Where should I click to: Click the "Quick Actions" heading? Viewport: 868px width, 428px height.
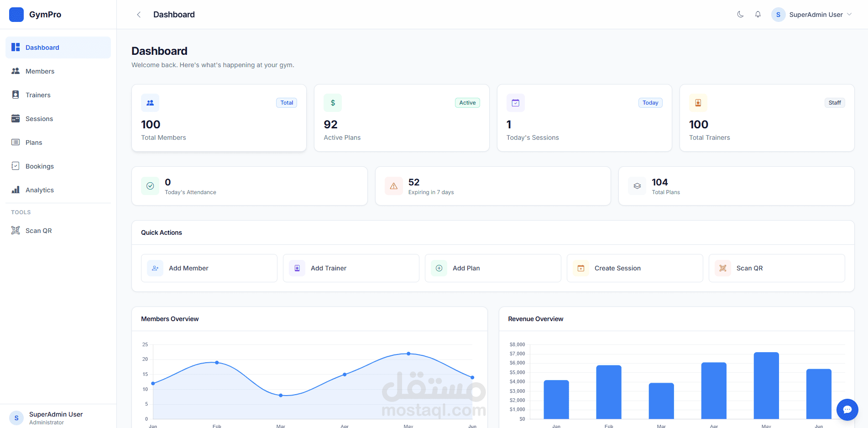pos(162,232)
